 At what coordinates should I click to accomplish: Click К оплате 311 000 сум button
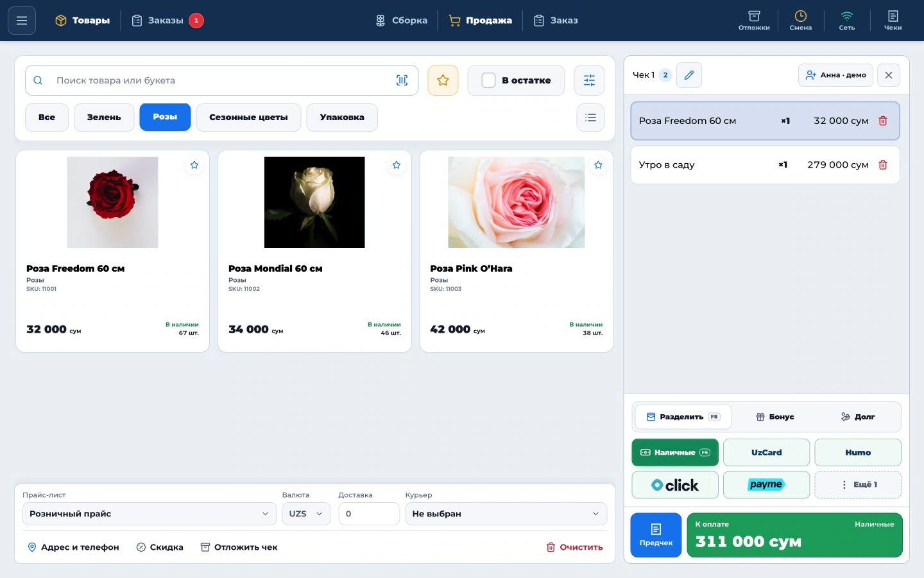pyautogui.click(x=794, y=535)
